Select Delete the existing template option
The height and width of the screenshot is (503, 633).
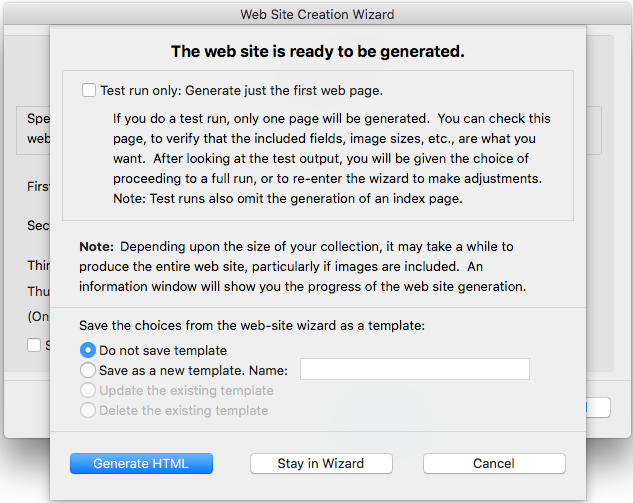[88, 410]
